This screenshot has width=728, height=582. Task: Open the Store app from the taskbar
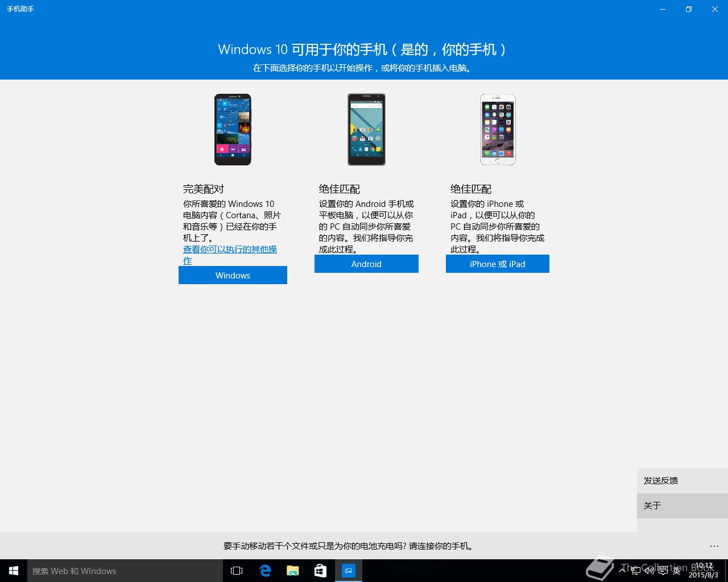[x=321, y=571]
